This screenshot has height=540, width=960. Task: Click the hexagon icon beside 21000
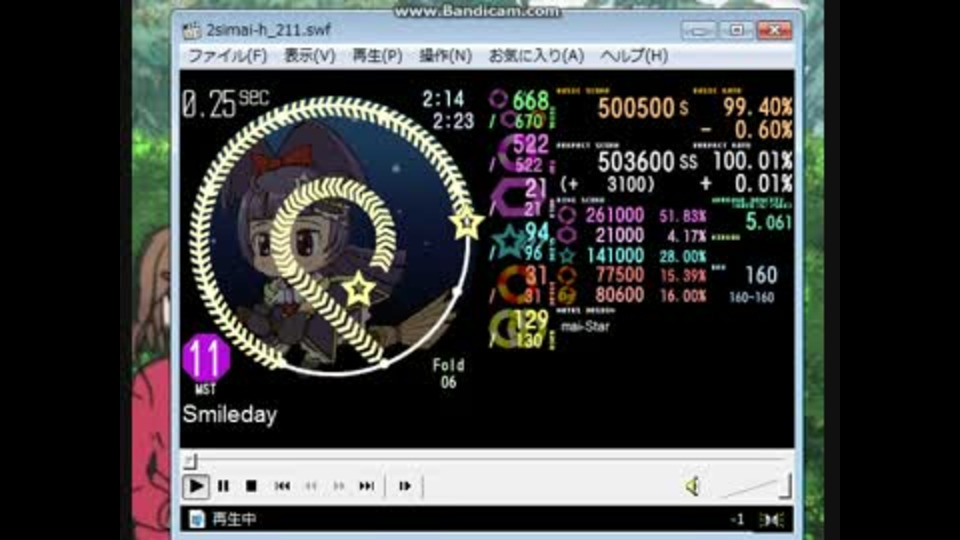click(567, 235)
